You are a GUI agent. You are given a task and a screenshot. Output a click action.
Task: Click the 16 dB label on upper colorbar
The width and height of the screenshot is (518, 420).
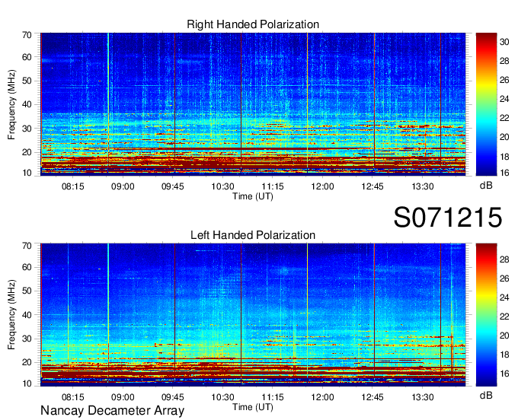click(504, 173)
